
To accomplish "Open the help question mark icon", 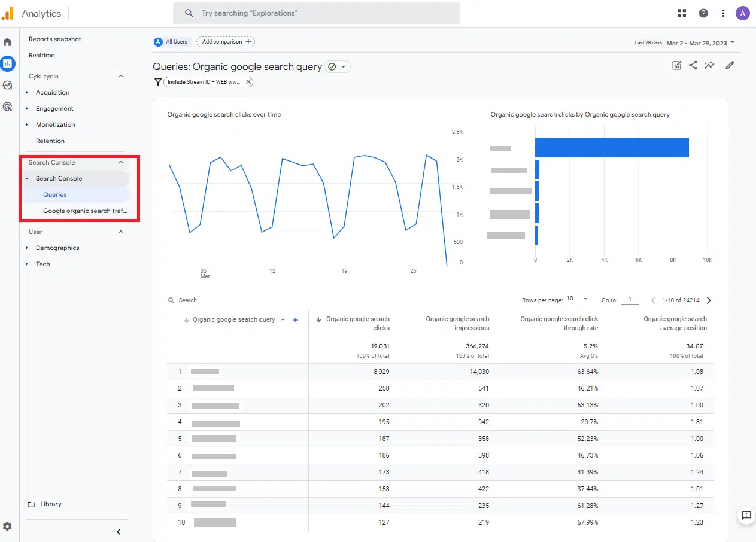I will [703, 13].
